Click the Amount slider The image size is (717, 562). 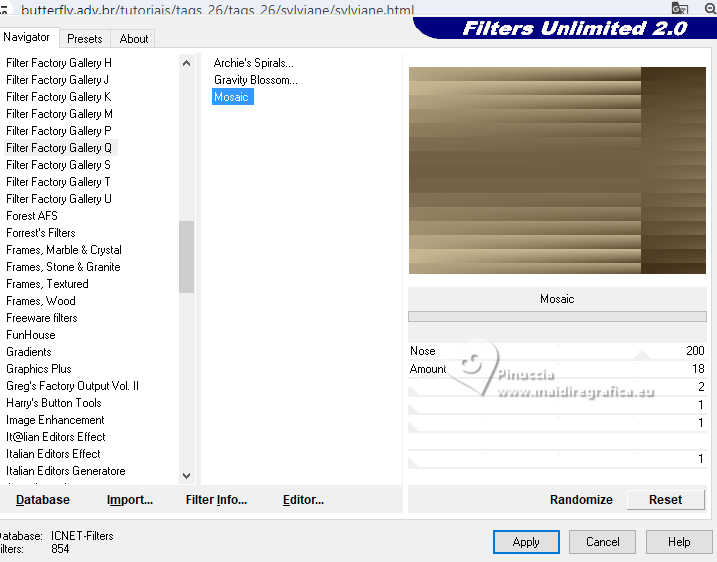557,369
